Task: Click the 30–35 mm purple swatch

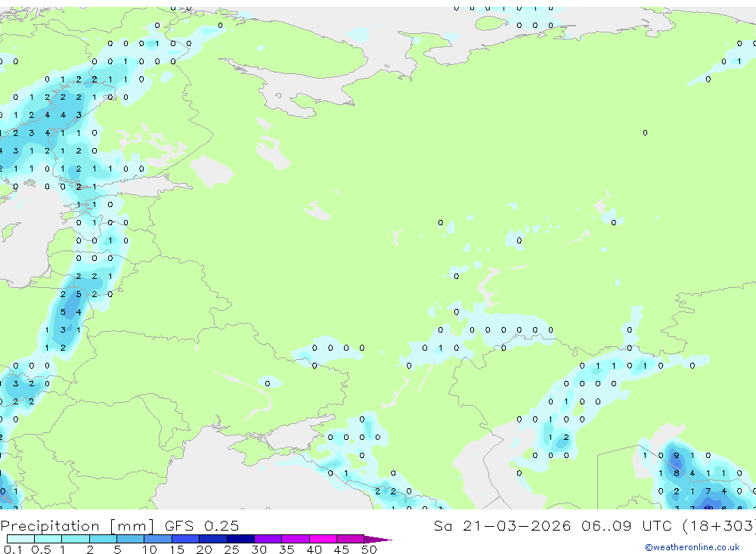Action: click(268, 539)
